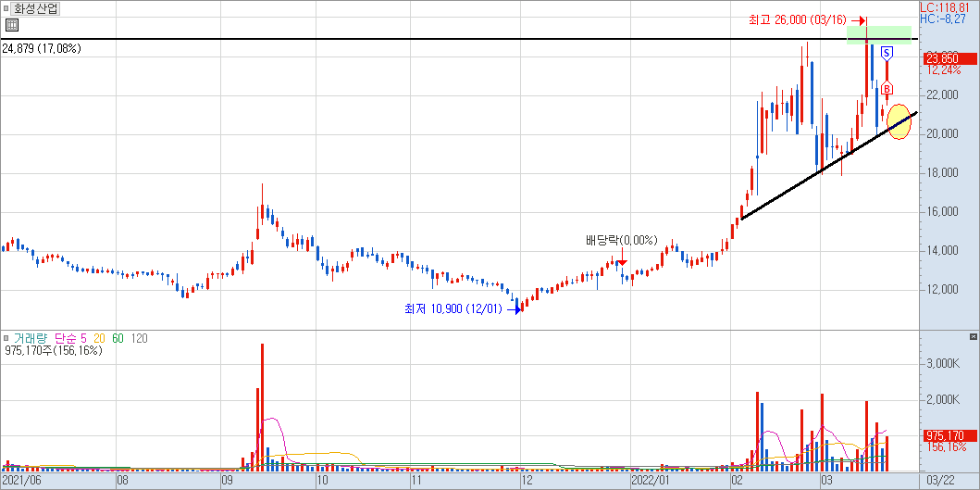Click the 배당락(0,00%) annotation text
Viewport: 980px width, 490px height.
[x=621, y=240]
